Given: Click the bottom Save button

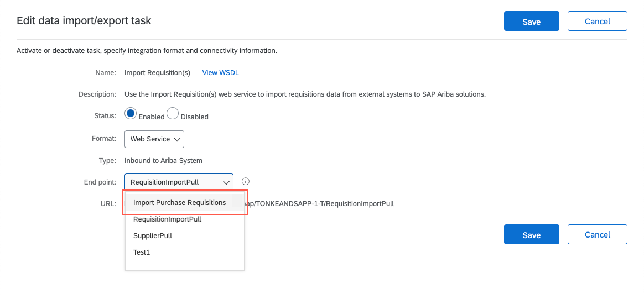Looking at the screenshot, I should (531, 235).
